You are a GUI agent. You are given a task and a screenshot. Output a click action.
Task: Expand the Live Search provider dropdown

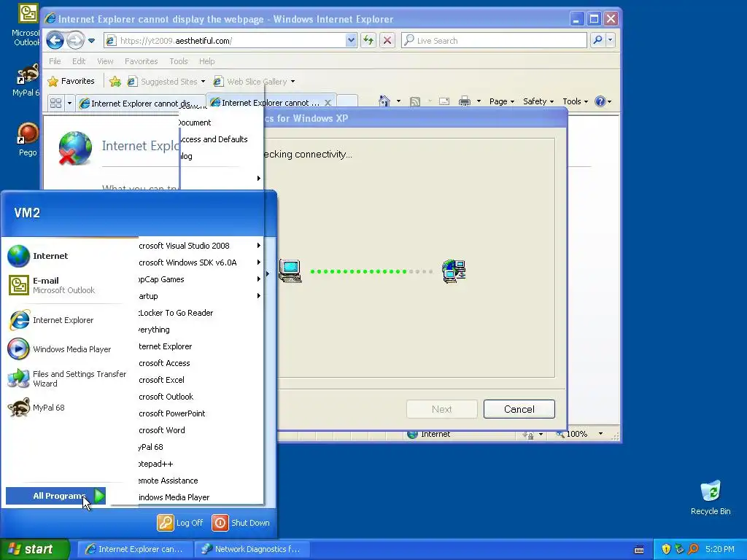[611, 41]
